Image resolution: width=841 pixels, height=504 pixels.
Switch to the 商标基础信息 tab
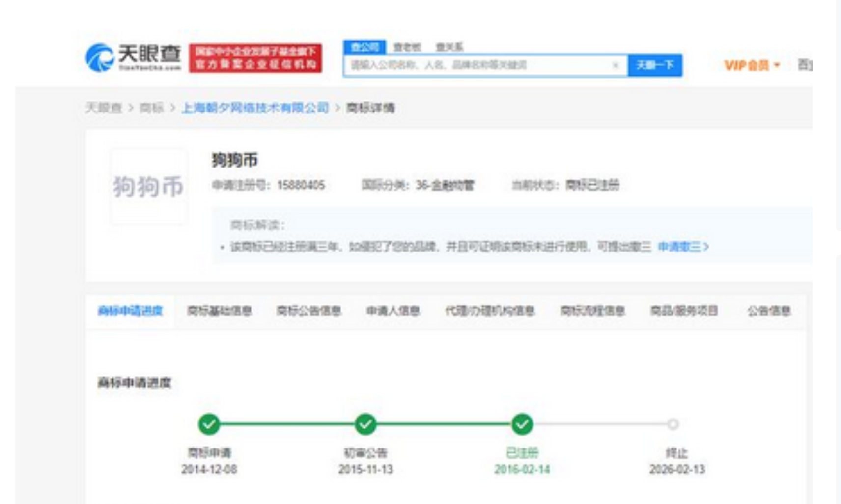click(x=220, y=310)
